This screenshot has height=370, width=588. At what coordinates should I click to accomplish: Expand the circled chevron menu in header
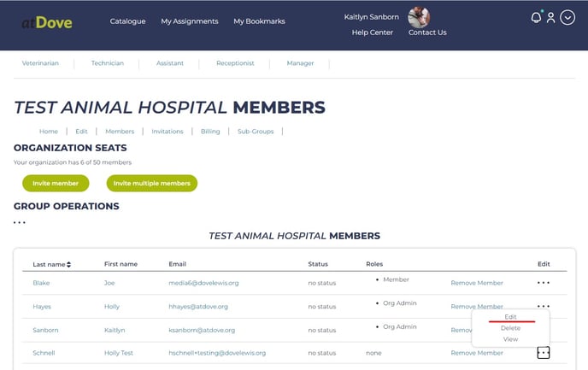click(x=567, y=18)
